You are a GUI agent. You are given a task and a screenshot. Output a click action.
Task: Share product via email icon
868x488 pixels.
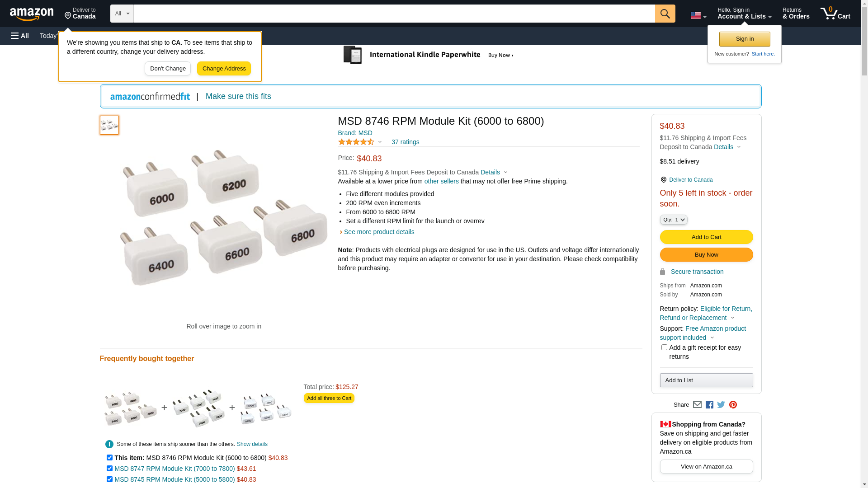coord(697,405)
